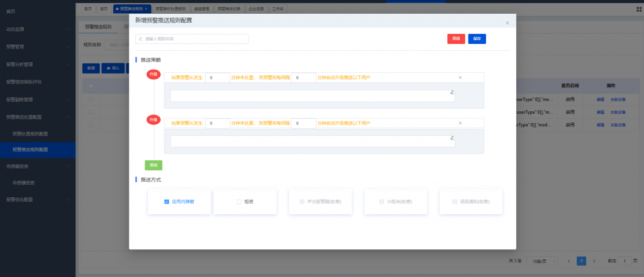The image size is (644, 277).
Task: Click the second red 升级 badge
Action: [x=153, y=119]
